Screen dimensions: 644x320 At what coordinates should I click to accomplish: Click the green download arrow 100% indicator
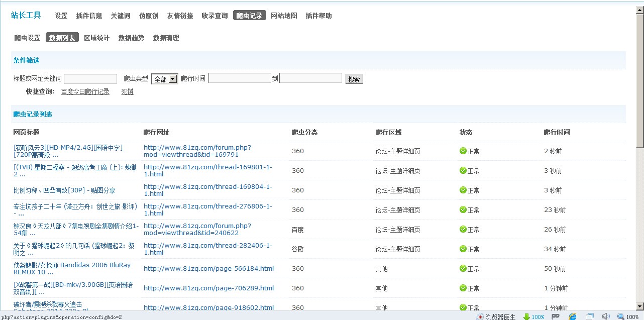(x=533, y=316)
